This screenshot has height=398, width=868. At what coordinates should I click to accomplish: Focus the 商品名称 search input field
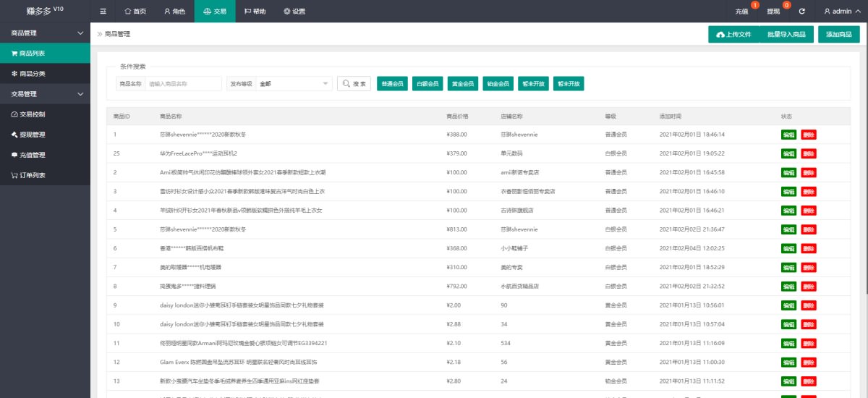point(184,84)
